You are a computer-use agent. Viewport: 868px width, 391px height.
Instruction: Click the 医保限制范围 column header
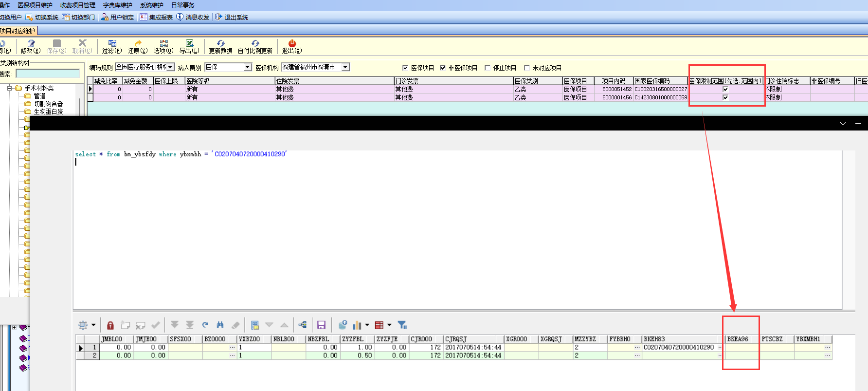click(x=725, y=81)
